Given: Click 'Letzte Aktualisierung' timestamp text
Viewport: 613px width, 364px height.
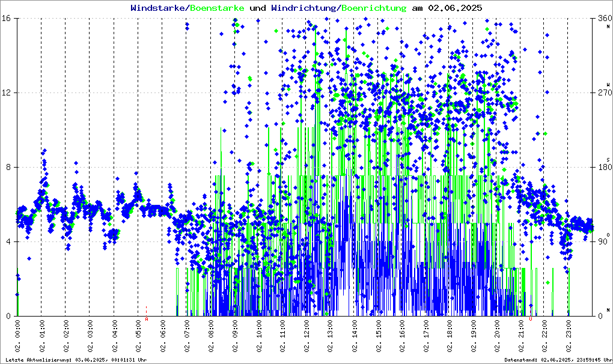Looking at the screenshot, I should (76, 360).
